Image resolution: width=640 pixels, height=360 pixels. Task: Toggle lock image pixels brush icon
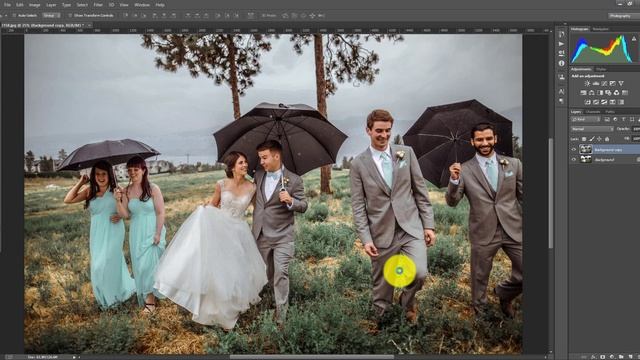click(x=591, y=139)
